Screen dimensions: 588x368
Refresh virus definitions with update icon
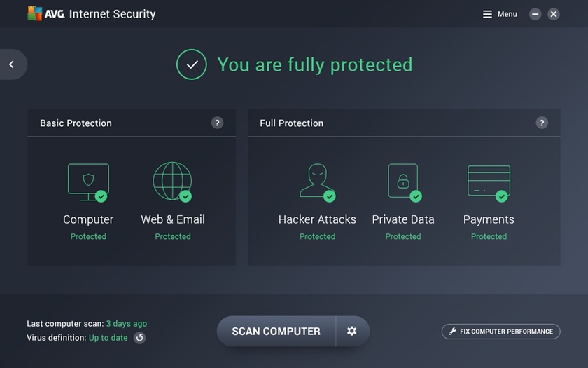(x=139, y=338)
